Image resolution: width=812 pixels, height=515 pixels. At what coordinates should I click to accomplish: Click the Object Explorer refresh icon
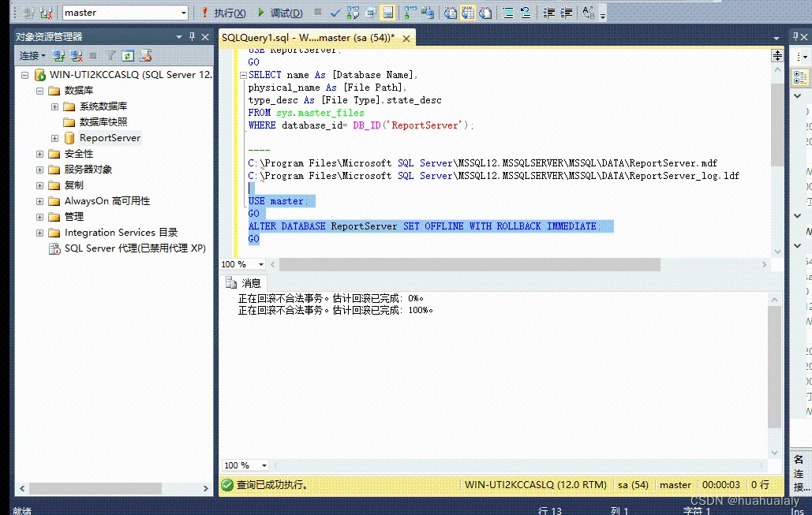coord(128,55)
